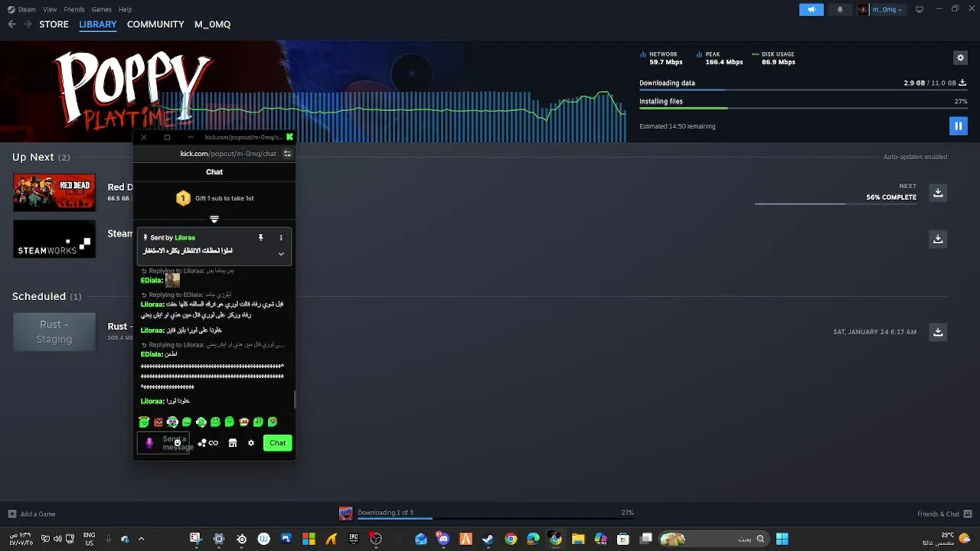The width and height of the screenshot is (980, 551).
Task: Click the infinity points icon
Action: point(213,443)
